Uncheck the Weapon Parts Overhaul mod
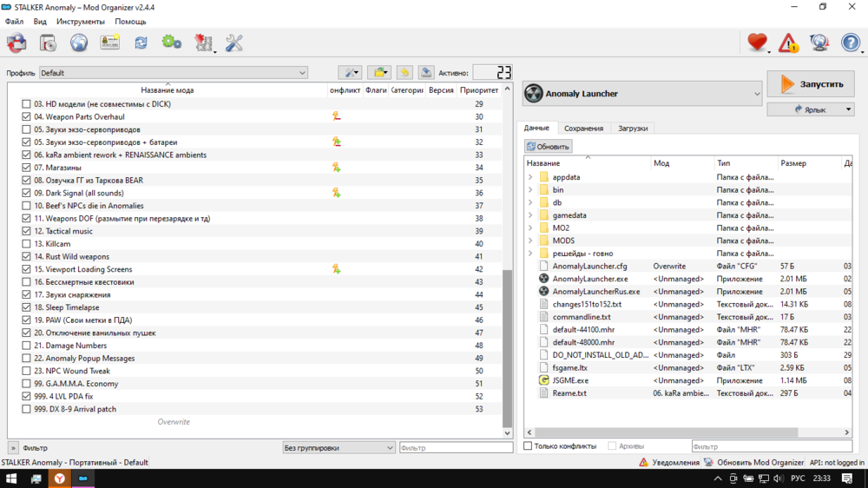Screen dimensions: 868x488 26,116
